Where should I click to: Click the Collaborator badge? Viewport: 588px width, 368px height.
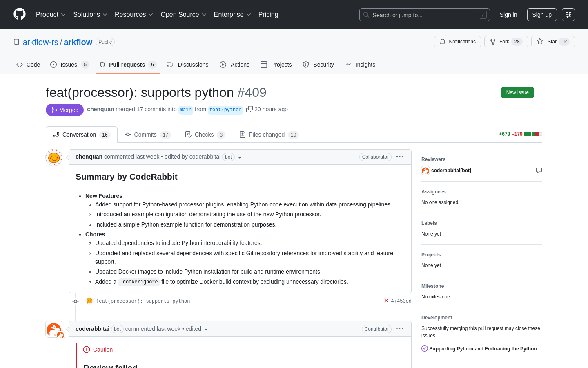375,157
